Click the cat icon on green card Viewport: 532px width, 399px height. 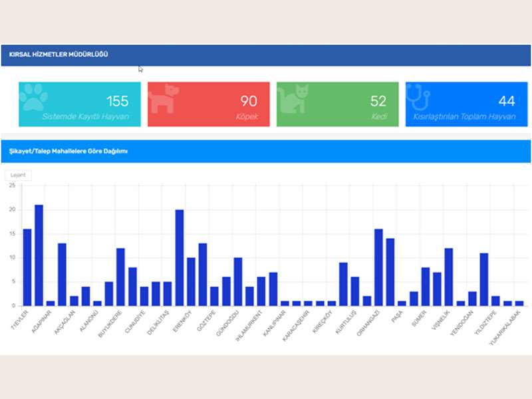pos(293,98)
